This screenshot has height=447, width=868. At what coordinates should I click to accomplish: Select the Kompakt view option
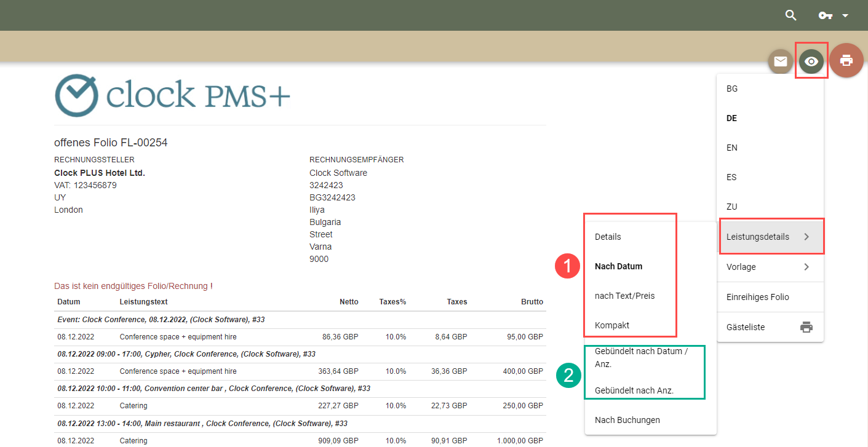(x=650, y=325)
